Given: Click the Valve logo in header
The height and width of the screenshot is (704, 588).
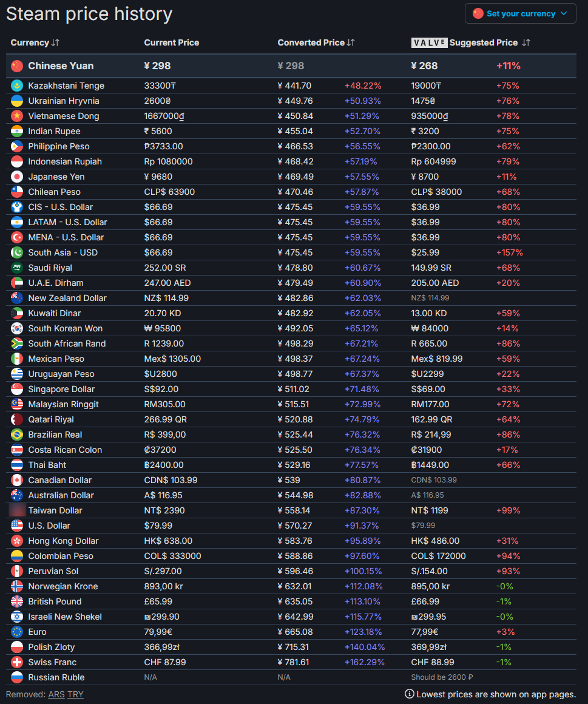Looking at the screenshot, I should tap(429, 42).
